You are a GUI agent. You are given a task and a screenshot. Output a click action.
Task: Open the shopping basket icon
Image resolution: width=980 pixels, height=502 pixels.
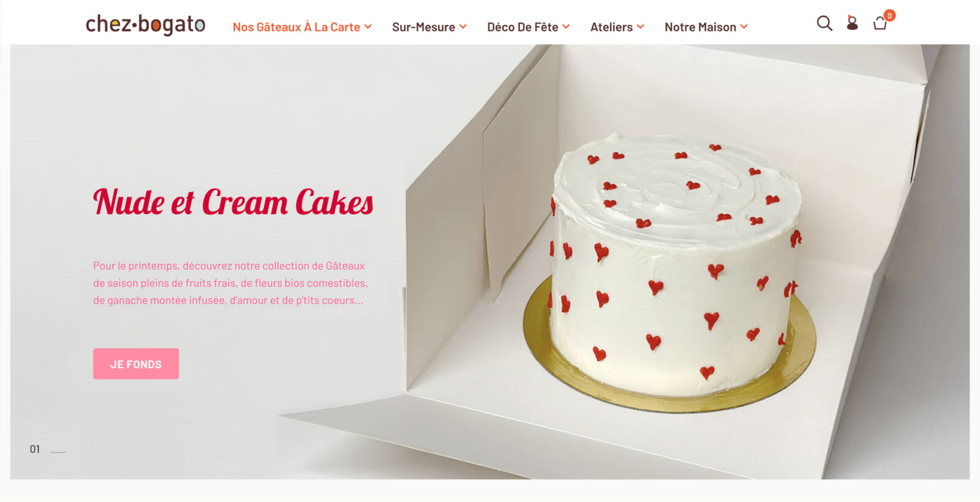(880, 24)
